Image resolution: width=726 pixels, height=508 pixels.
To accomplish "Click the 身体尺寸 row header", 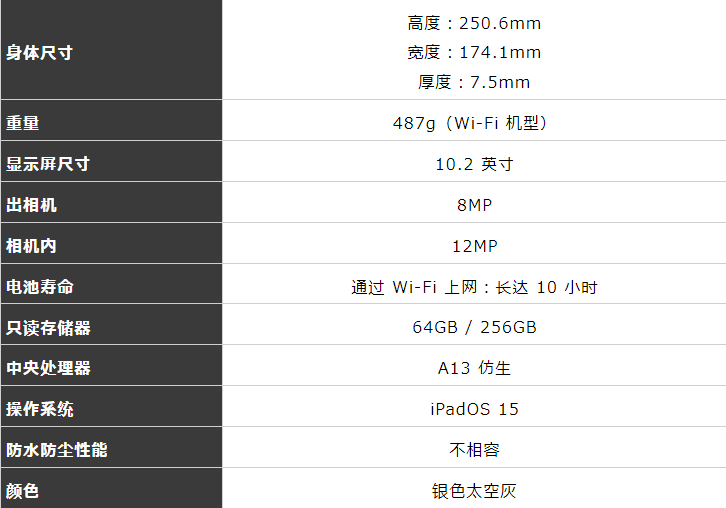I will [111, 50].
